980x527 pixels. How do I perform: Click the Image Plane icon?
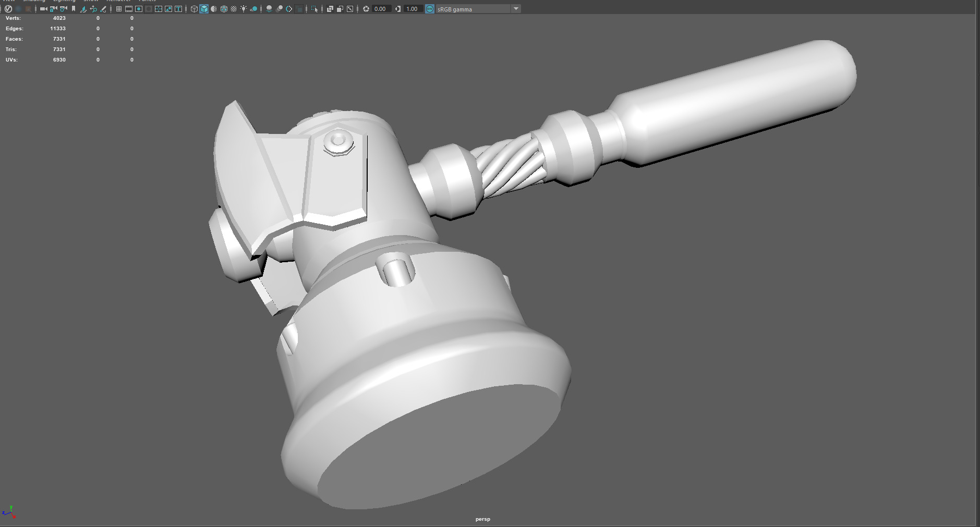[x=83, y=9]
